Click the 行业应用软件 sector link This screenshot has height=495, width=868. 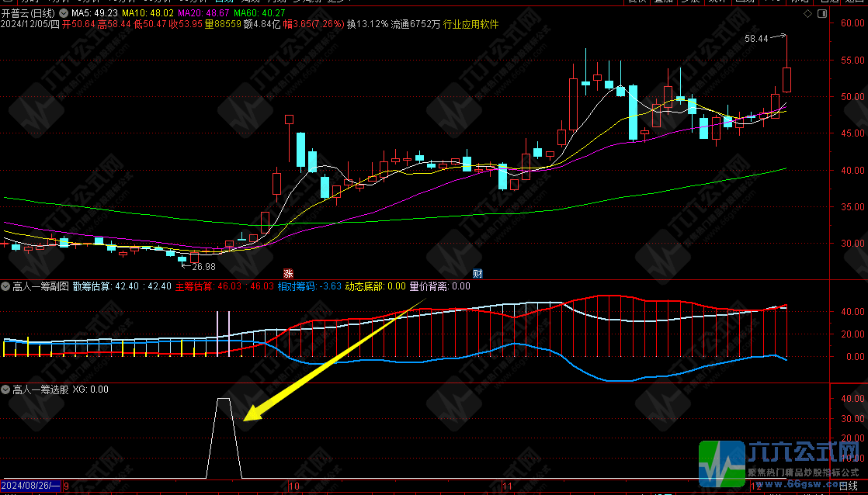pyautogui.click(x=470, y=24)
